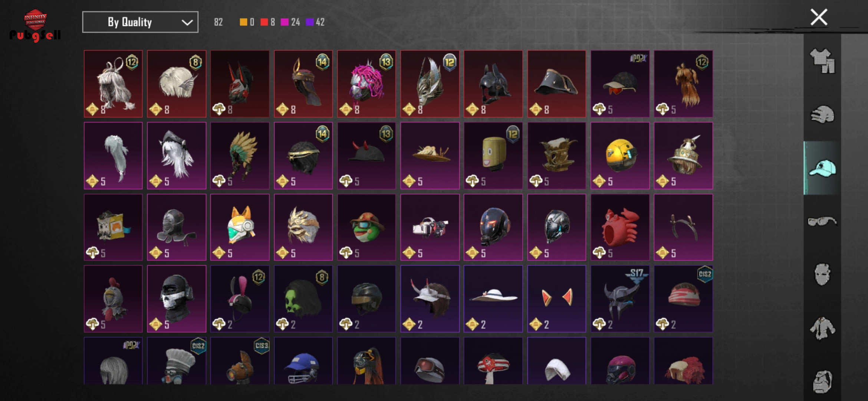Select the teal cap headgear category
Screen dimensions: 868x401
click(x=822, y=168)
